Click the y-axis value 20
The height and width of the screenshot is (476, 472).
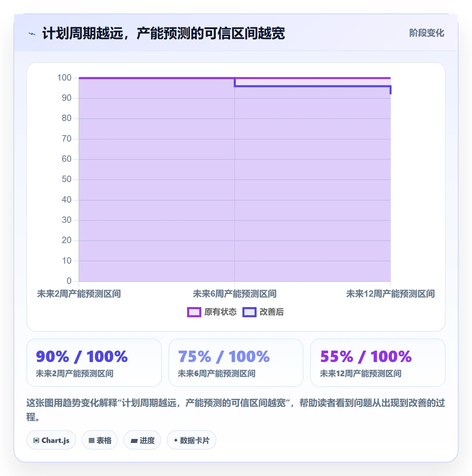pos(67,240)
